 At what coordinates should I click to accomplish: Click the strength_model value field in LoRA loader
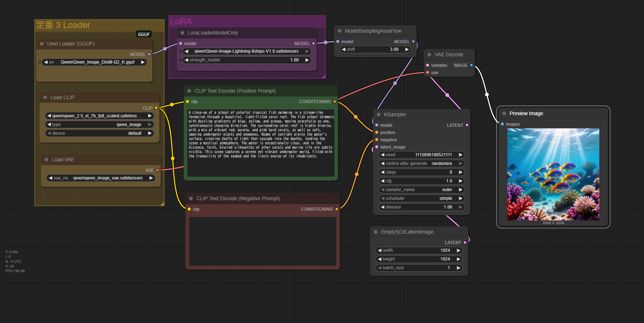246,60
